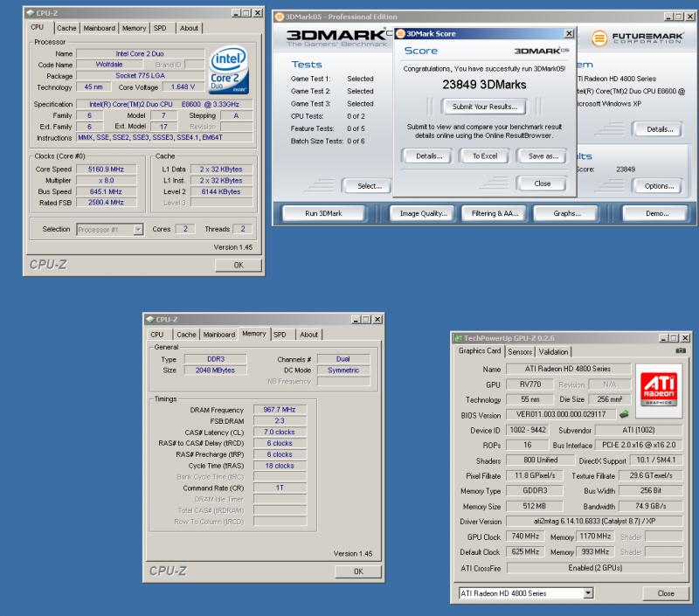
Task: Click the Level 2 6144 KBytes value
Action: coord(221,191)
